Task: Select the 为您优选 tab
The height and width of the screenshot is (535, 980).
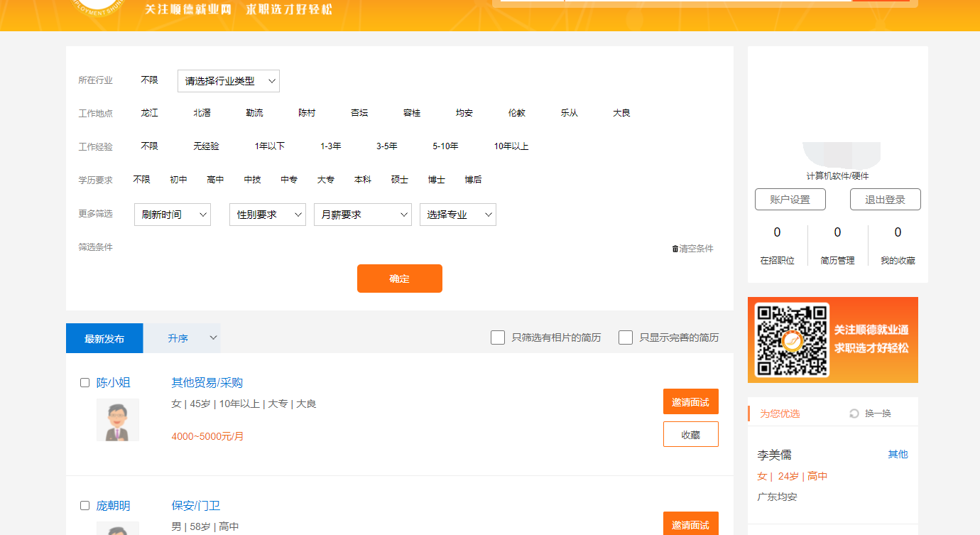Action: pyautogui.click(x=780, y=414)
